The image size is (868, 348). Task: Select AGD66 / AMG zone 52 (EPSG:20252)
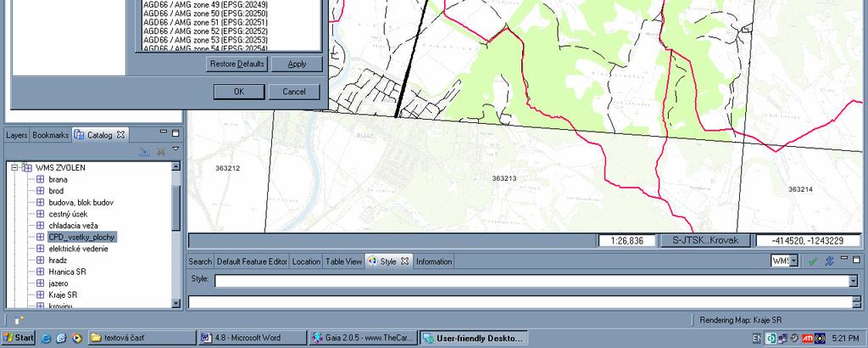pos(205,31)
